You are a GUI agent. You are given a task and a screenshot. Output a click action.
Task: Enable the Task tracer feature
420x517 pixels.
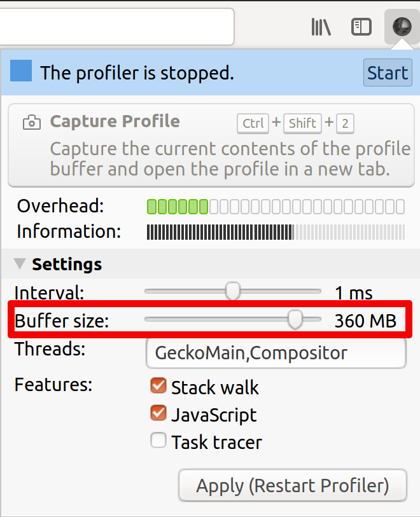[x=158, y=440]
